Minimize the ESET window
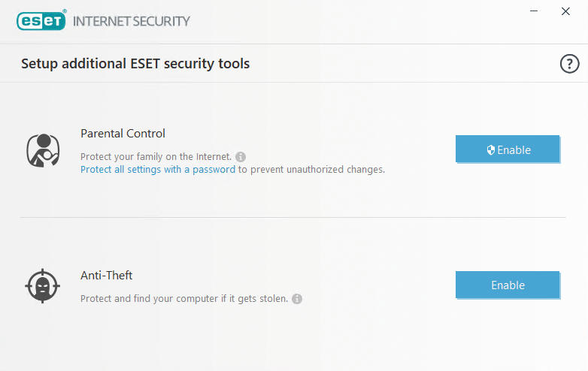 pos(534,11)
